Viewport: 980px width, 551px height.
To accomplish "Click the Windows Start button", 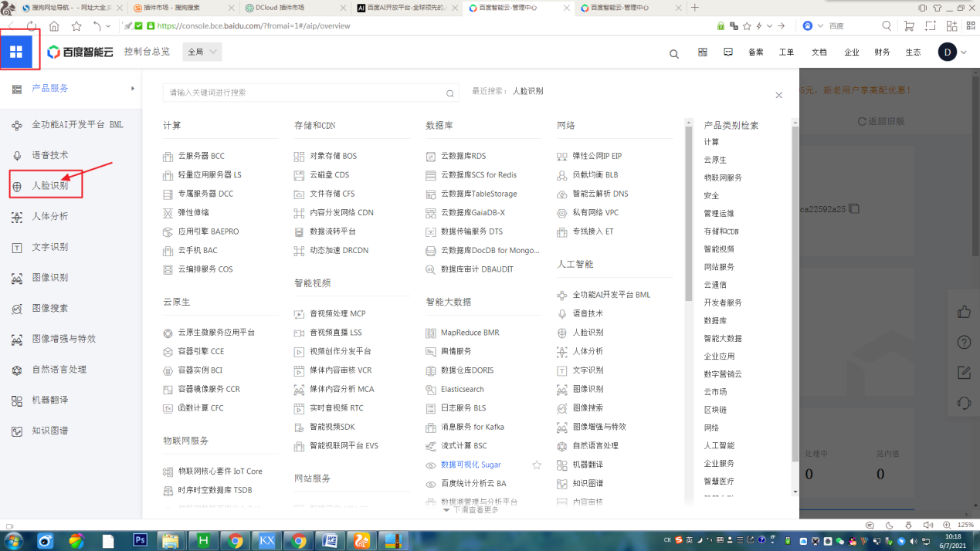I will (13, 540).
